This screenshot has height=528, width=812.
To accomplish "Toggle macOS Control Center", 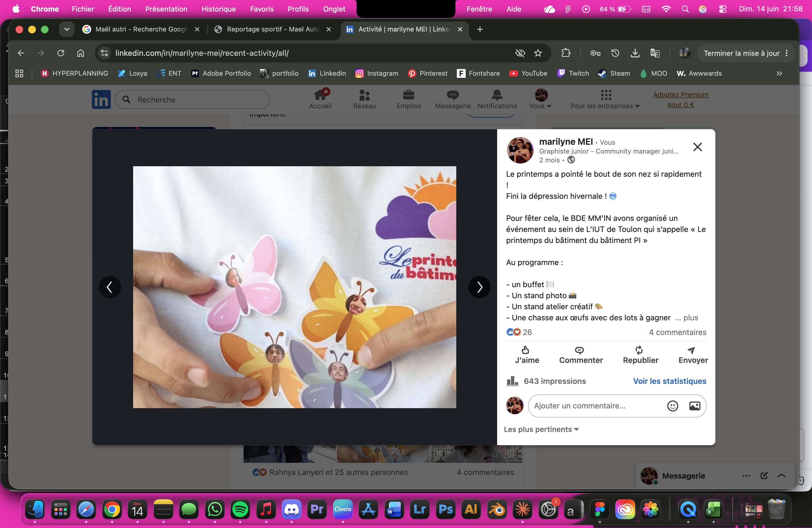I will tap(722, 9).
